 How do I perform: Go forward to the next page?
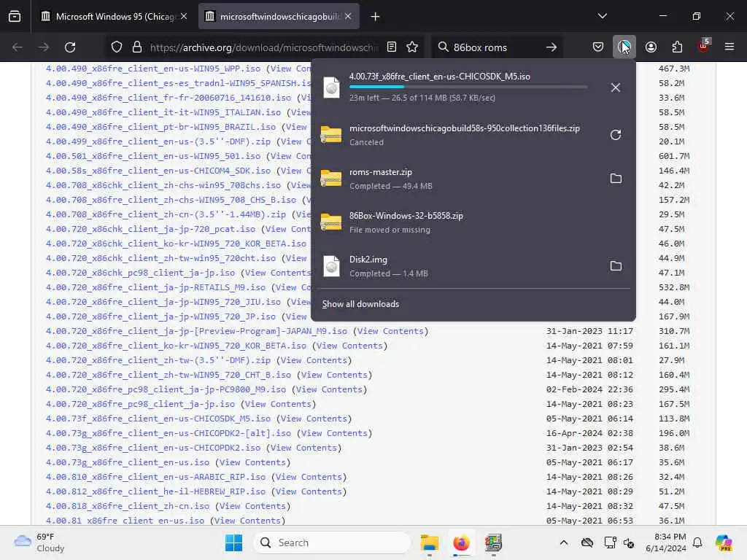[x=43, y=47]
